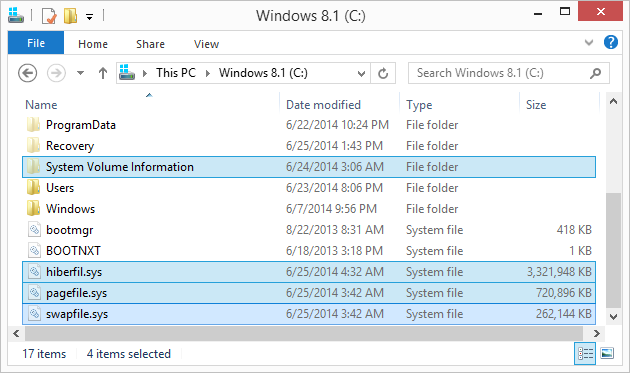Click the Users folder name
This screenshot has width=630, height=373.
point(60,188)
